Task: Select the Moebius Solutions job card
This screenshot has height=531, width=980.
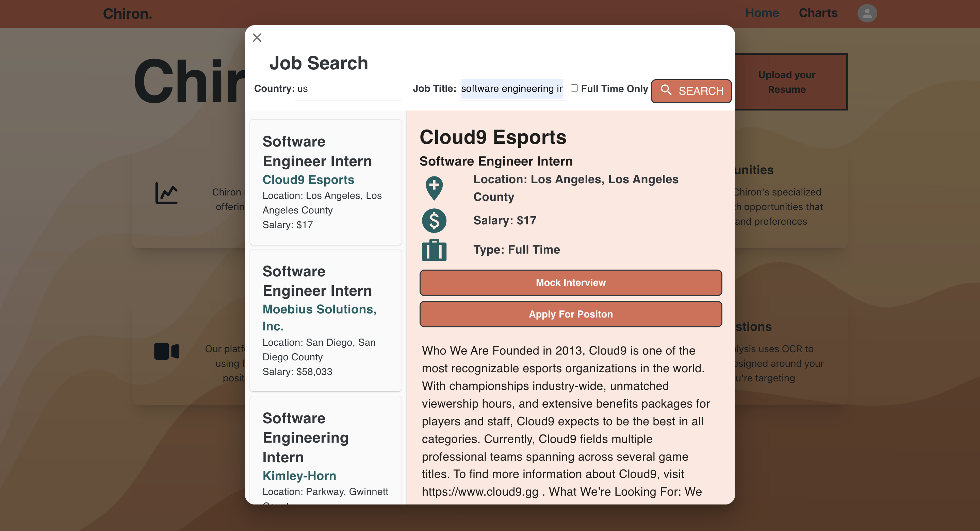Action: tap(326, 320)
